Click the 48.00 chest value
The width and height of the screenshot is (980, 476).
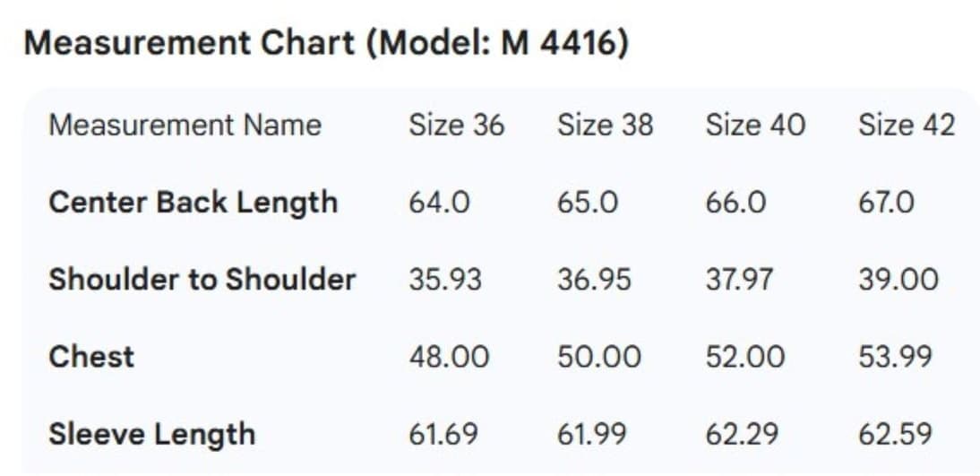(449, 357)
